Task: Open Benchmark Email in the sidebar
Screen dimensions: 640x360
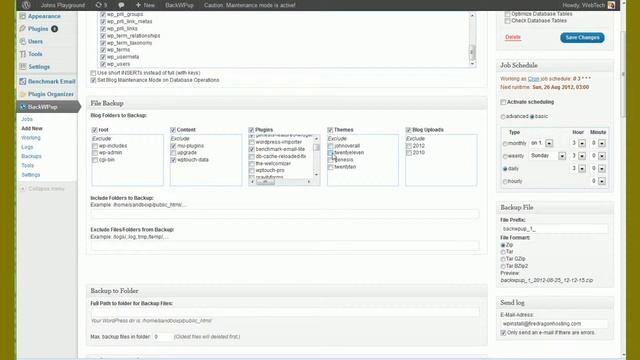Action: click(x=51, y=81)
